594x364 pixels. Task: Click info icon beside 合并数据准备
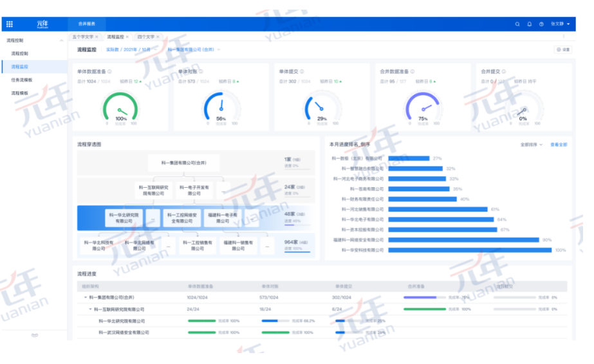414,72
